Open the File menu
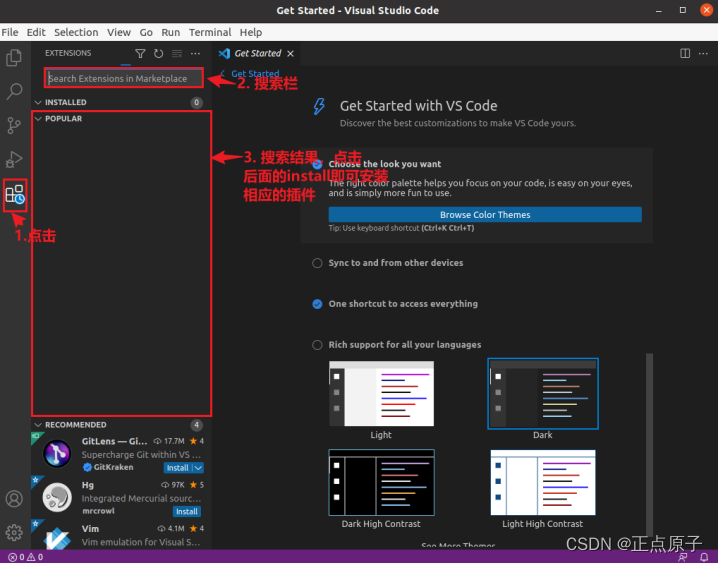 coord(10,33)
